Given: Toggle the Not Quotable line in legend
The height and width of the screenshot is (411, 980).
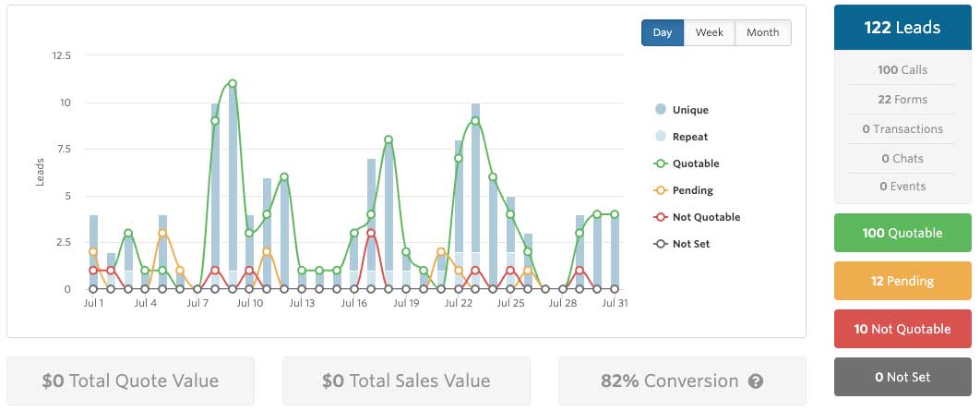Looking at the screenshot, I should click(x=697, y=217).
